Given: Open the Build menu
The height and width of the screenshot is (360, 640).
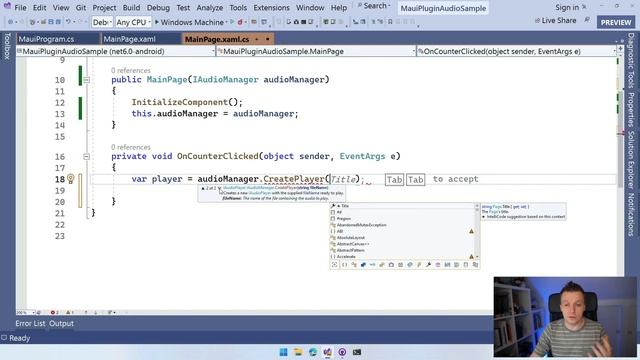Looking at the screenshot, I should tap(131, 7).
